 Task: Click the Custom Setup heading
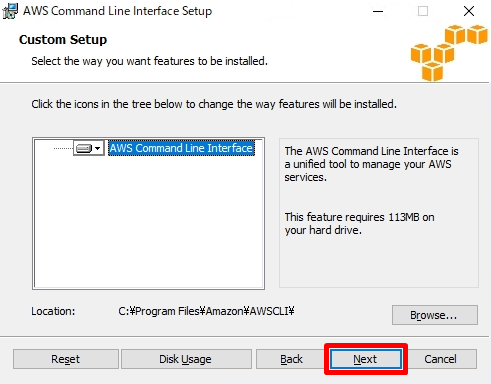[x=63, y=40]
